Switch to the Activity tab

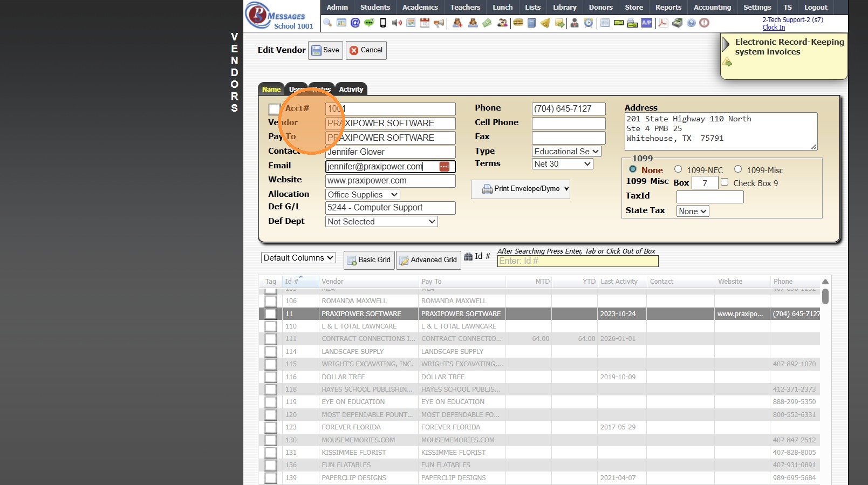(x=351, y=90)
